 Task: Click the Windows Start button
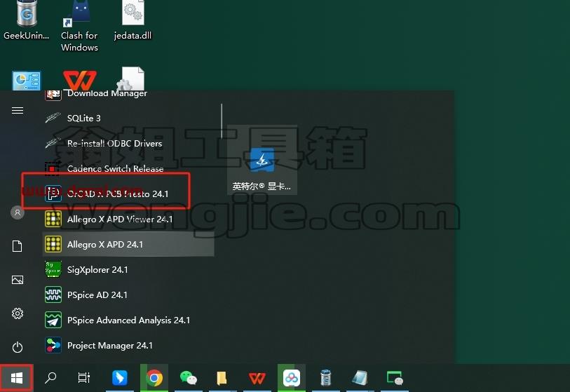coord(17,378)
